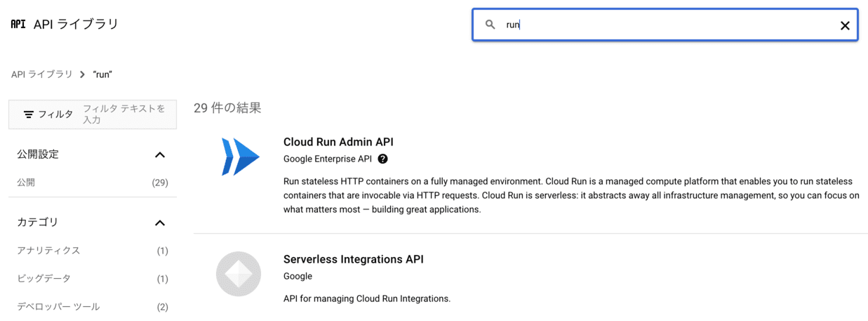Screen dimensions: 868x321
Task: Click the Serverless Integrations API logo
Action: (x=239, y=274)
